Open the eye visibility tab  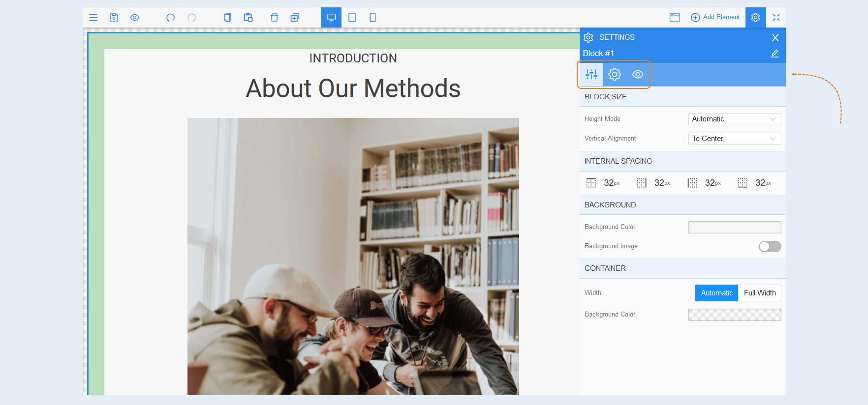pos(638,74)
